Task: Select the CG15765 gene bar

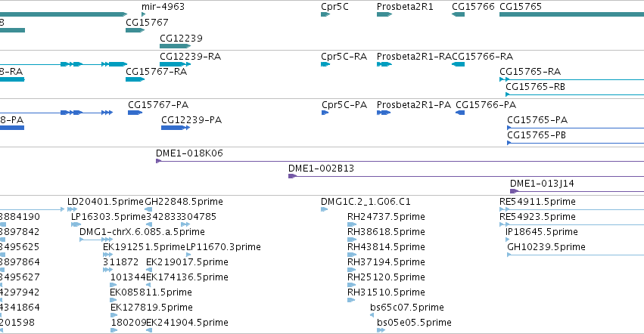Action: [571, 14]
